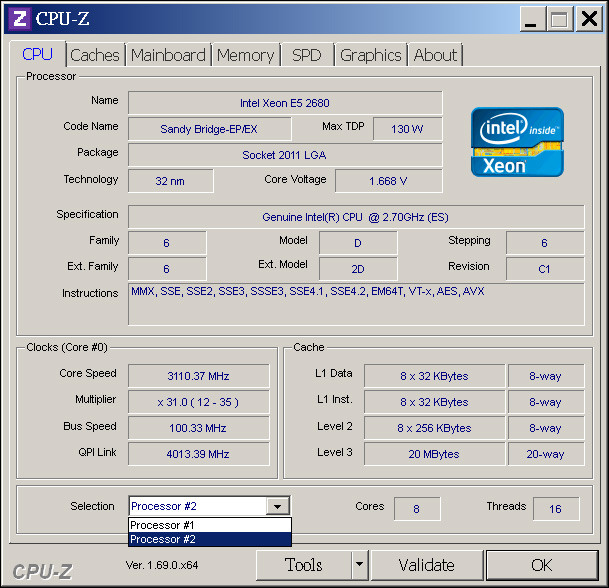609x588 pixels.
Task: Click the Ext. Model value '2D'
Action: [358, 269]
